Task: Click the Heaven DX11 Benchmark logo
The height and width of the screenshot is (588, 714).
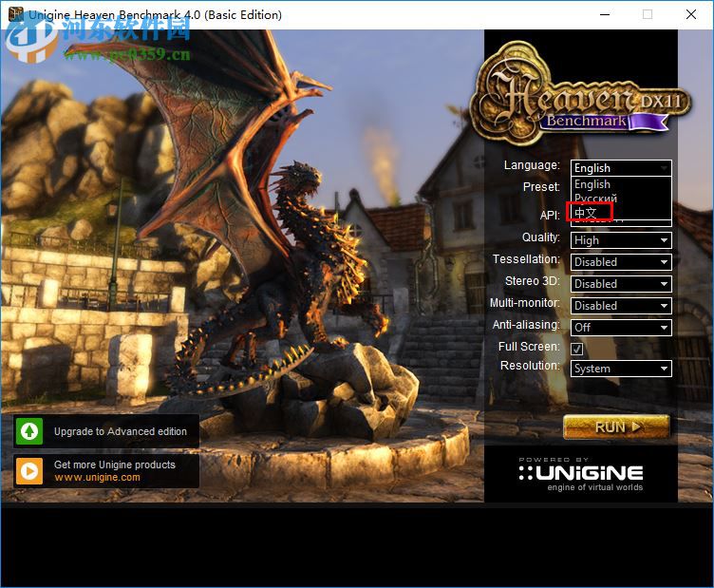Action: (580, 93)
